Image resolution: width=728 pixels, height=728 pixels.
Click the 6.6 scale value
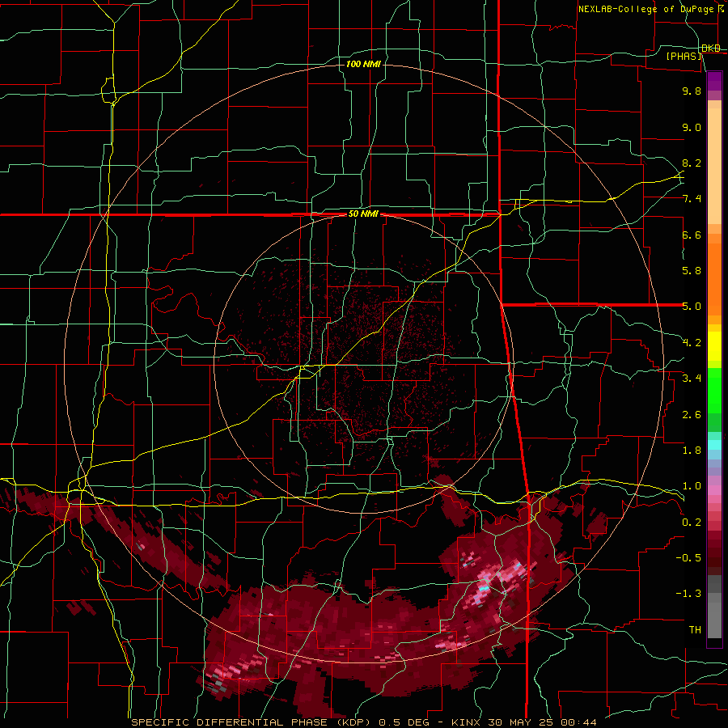tap(692, 235)
